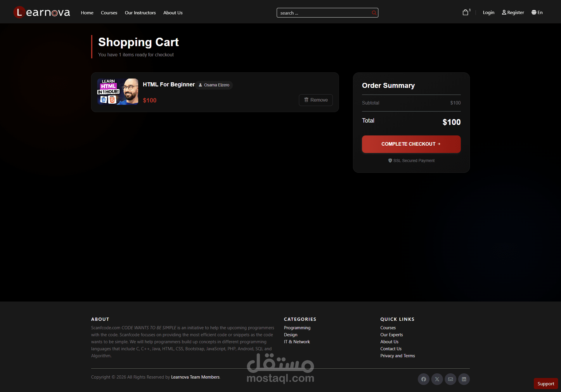Click the email envelope footer icon

451,379
